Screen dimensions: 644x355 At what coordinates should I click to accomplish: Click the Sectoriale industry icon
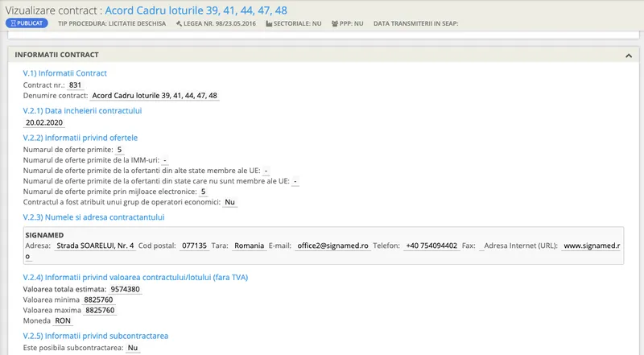269,23
